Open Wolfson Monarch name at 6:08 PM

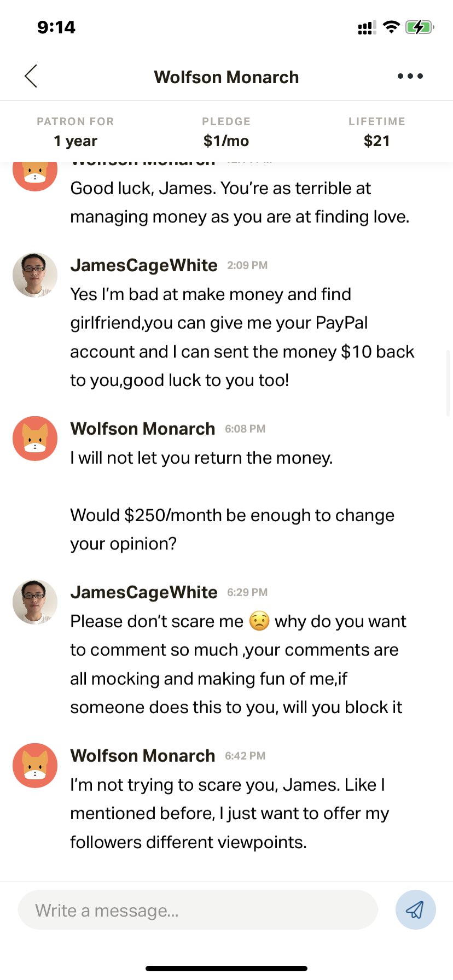pyautogui.click(x=142, y=429)
